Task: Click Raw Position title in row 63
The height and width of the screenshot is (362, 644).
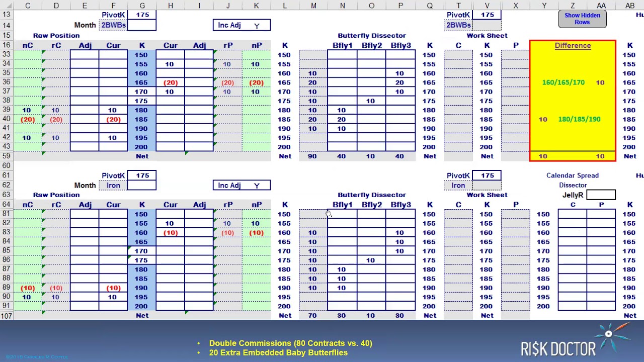Action: click(x=56, y=195)
